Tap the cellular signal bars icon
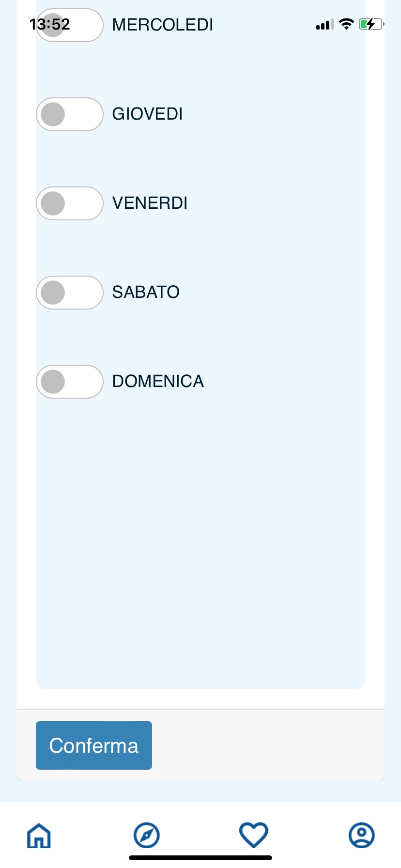 click(x=324, y=25)
